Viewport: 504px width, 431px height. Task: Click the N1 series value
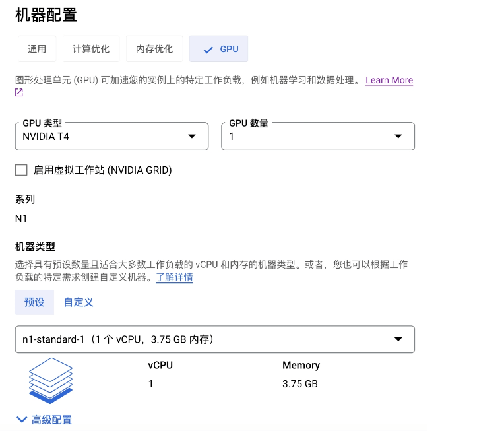21,218
